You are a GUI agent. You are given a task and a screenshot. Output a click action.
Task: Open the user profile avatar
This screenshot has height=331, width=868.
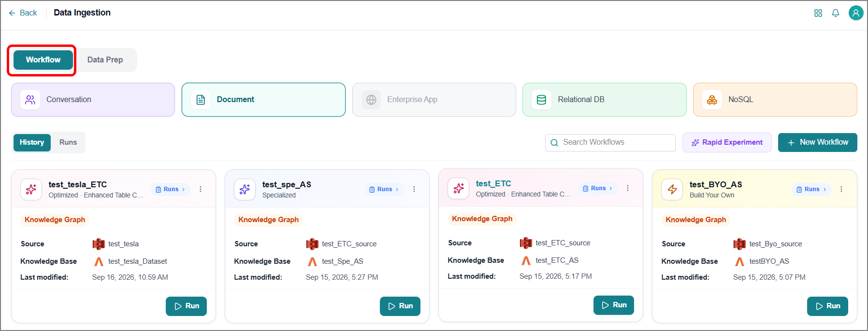[x=856, y=13]
